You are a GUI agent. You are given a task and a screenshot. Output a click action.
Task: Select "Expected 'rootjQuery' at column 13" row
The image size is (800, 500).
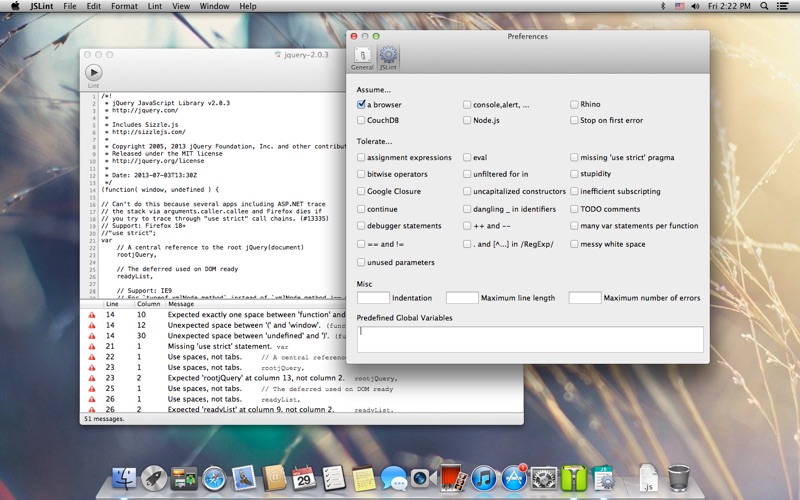(x=302, y=378)
